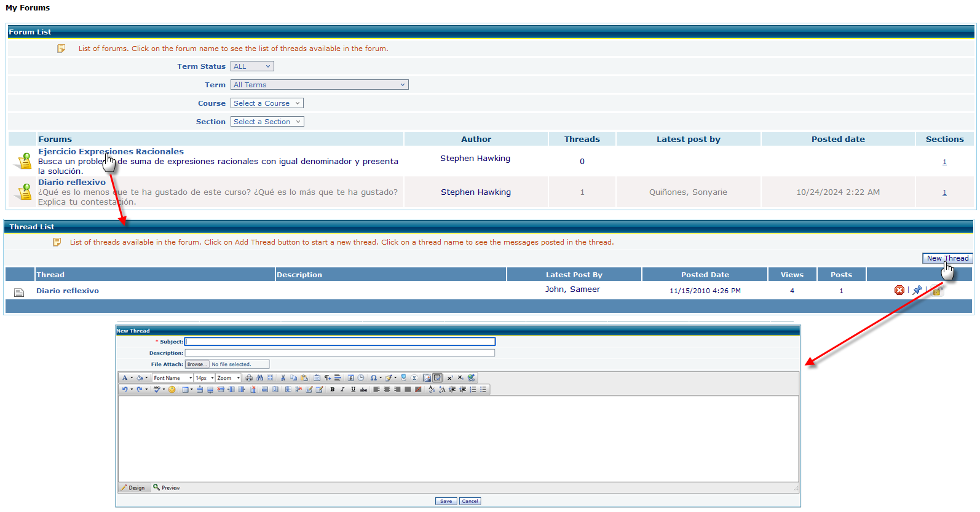Click the Subject input field
Image resolution: width=980 pixels, height=512 pixels.
[x=340, y=342]
